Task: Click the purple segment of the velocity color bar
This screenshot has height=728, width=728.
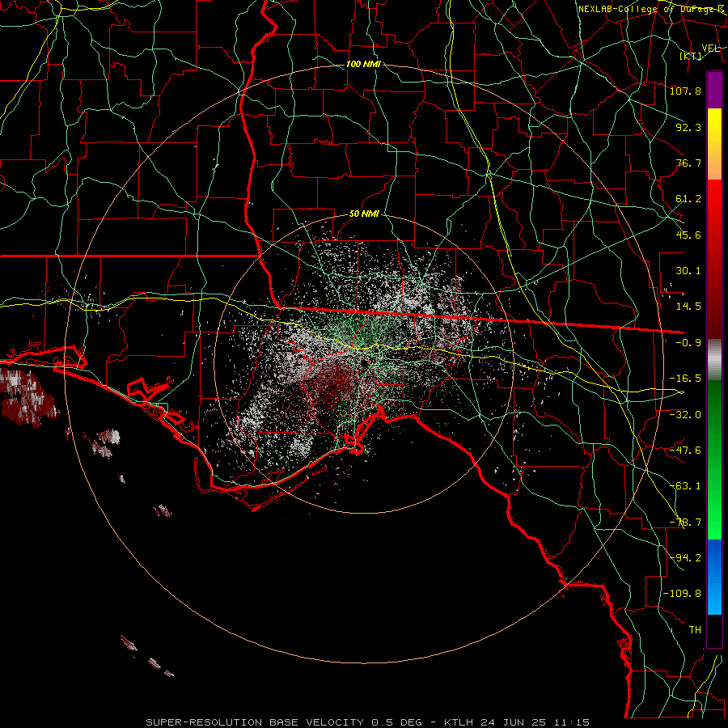Action: tap(714, 90)
